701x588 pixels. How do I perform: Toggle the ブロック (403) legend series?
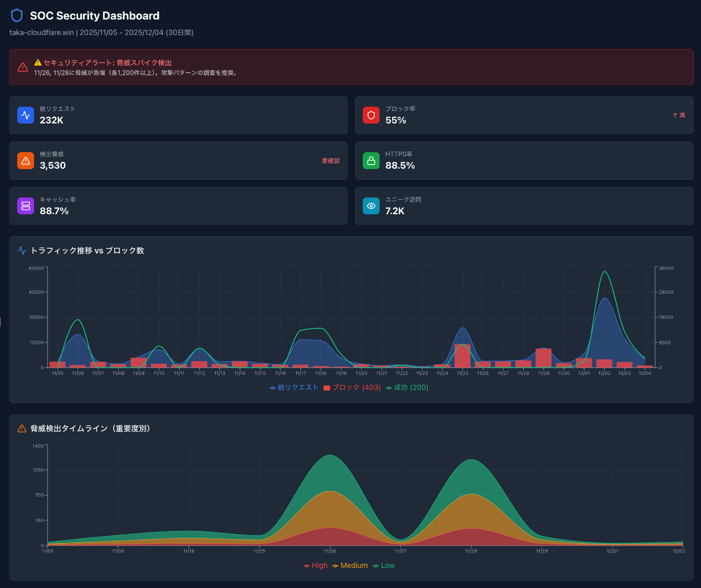click(x=352, y=387)
